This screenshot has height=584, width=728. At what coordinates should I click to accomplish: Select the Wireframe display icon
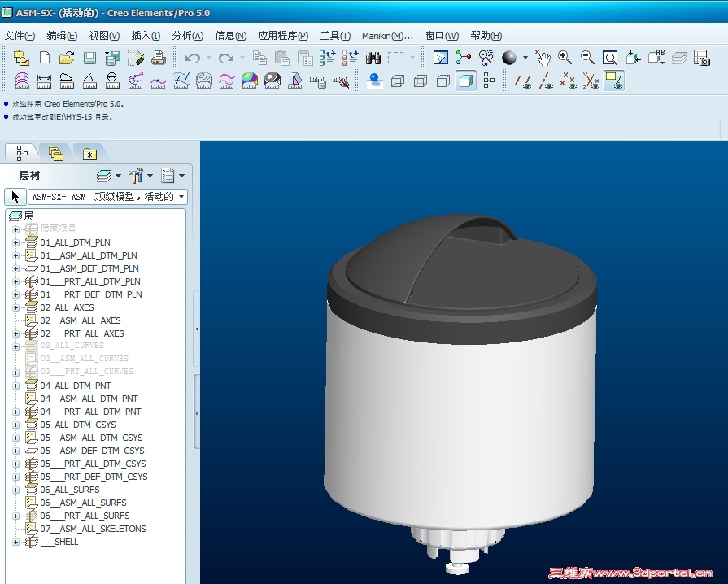(x=398, y=81)
